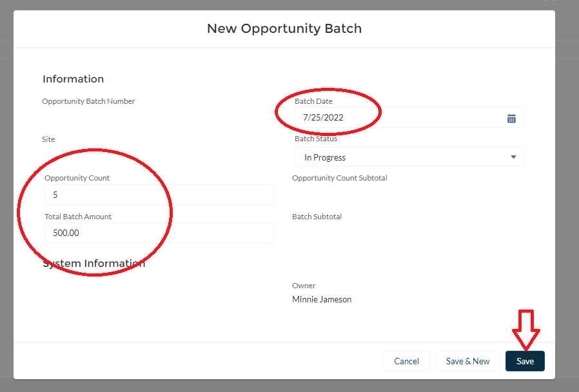Click the In Progress status combo box

tap(400, 157)
